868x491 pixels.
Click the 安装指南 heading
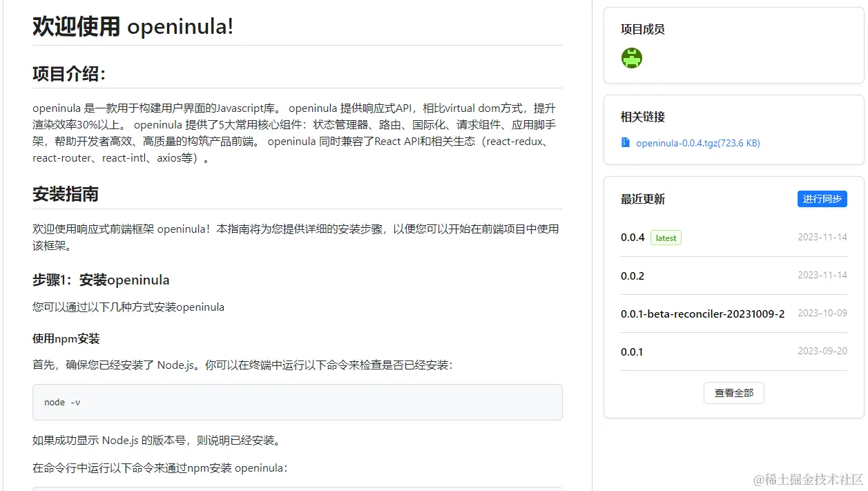coord(66,194)
